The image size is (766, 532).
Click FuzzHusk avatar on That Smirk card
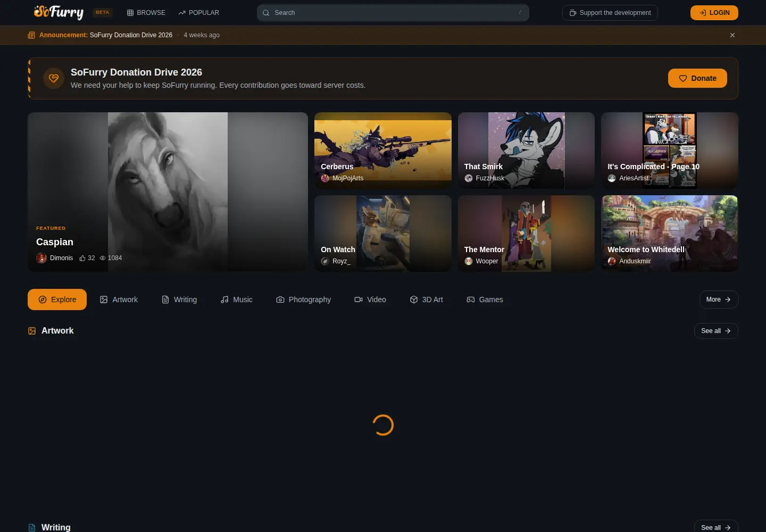tap(469, 178)
